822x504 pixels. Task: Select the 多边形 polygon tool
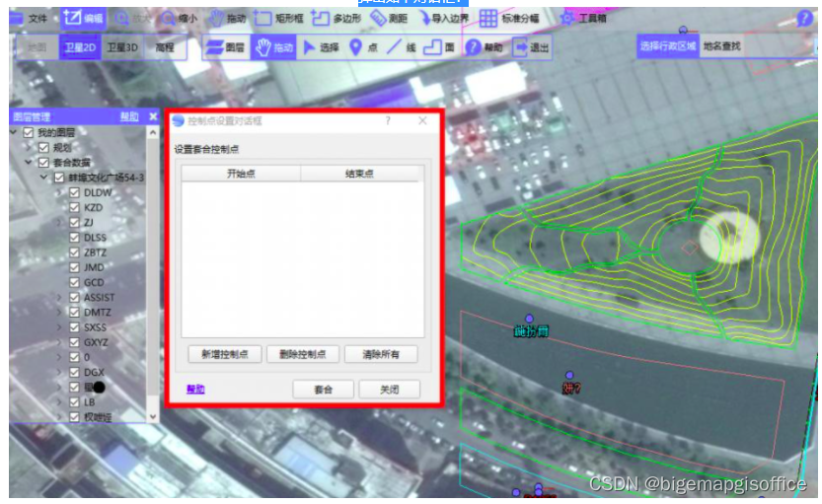[336, 19]
